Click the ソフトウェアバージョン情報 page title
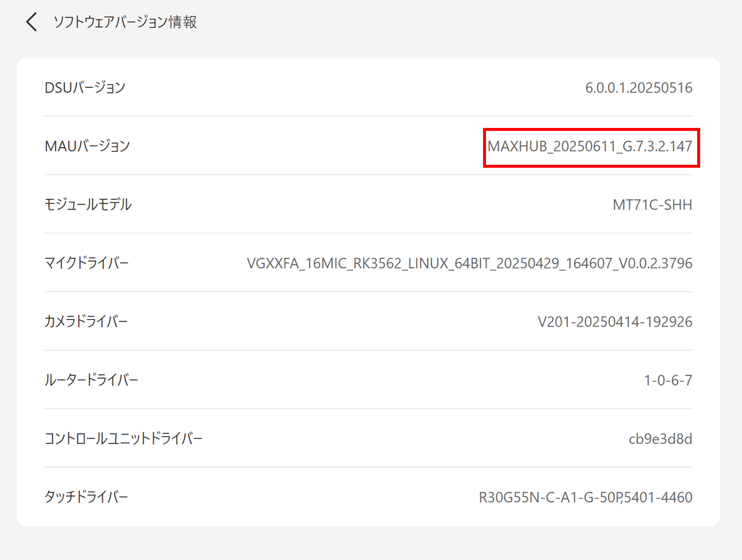Viewport: 742px width, 560px height. [x=125, y=22]
